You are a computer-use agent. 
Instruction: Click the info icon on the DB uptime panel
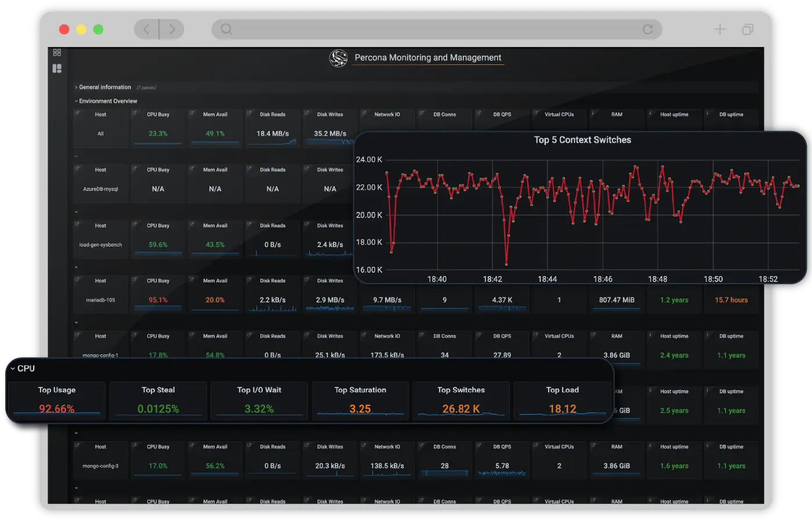706,114
